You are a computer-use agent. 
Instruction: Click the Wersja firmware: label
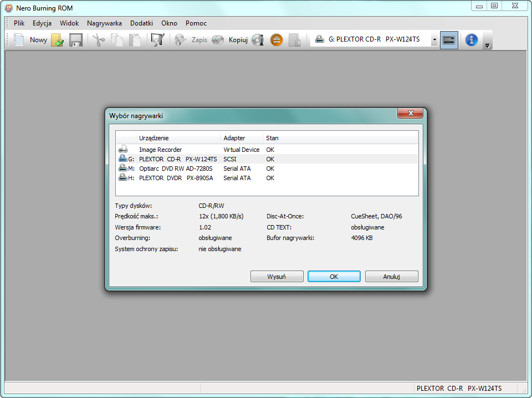coord(138,227)
